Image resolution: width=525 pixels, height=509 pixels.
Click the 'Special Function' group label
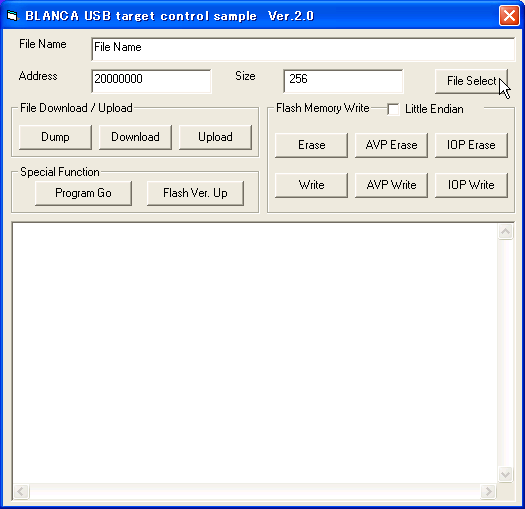(x=60, y=172)
